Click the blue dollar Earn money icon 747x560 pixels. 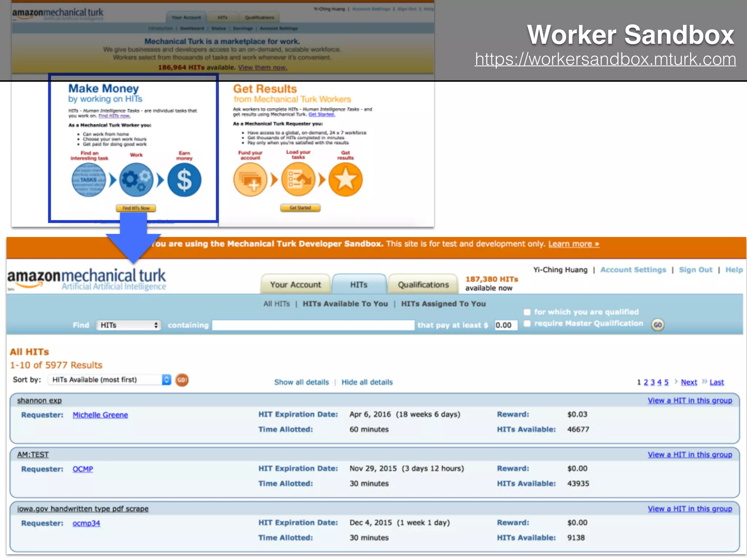[184, 180]
